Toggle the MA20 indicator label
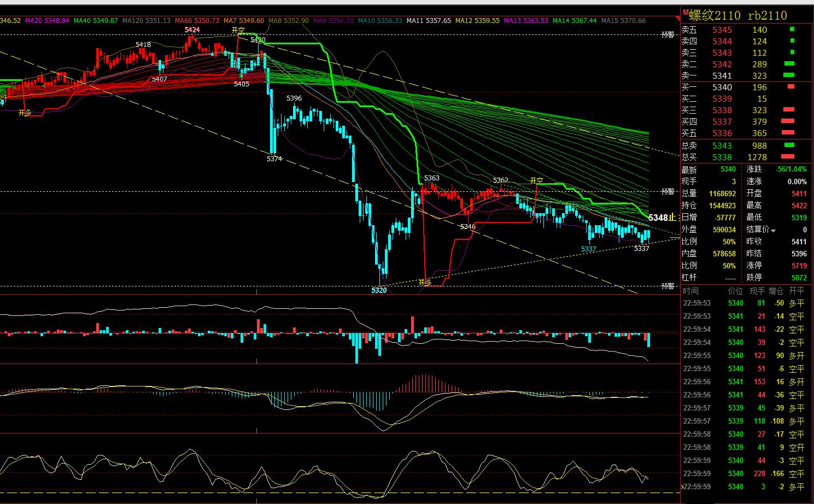 tap(48, 20)
